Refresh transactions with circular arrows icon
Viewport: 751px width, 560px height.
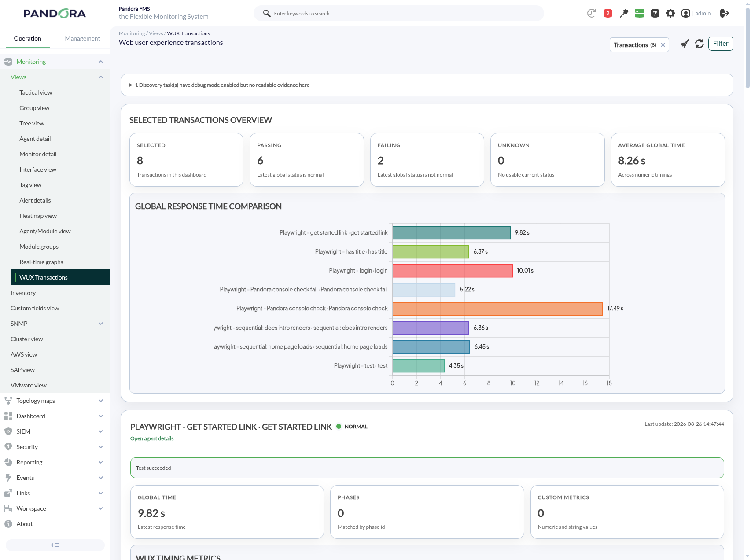click(x=699, y=44)
